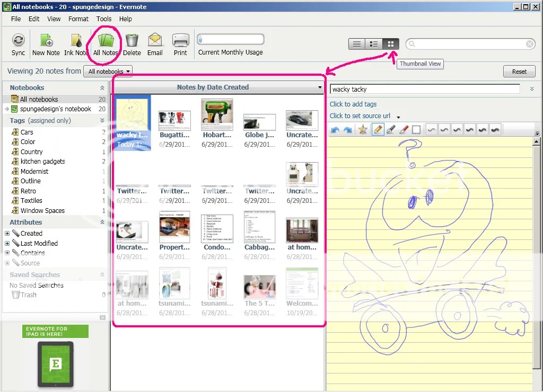Expand the Source attribute node

(7, 263)
